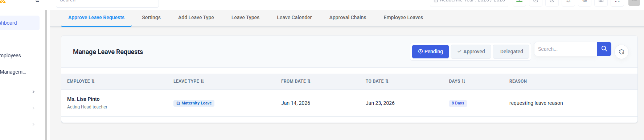Sort requests by Days column

click(x=457, y=81)
